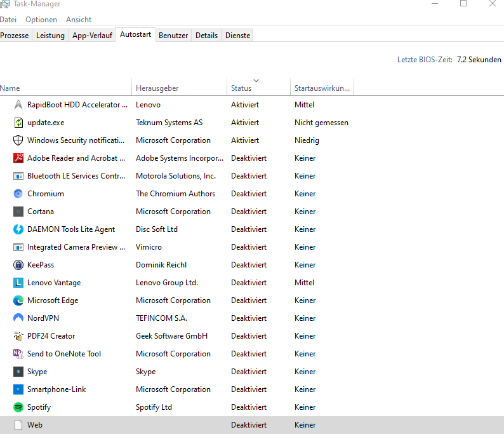The width and height of the screenshot is (504, 439).
Task: Click publisher 'Disc Soft Ltd'
Action: click(157, 229)
